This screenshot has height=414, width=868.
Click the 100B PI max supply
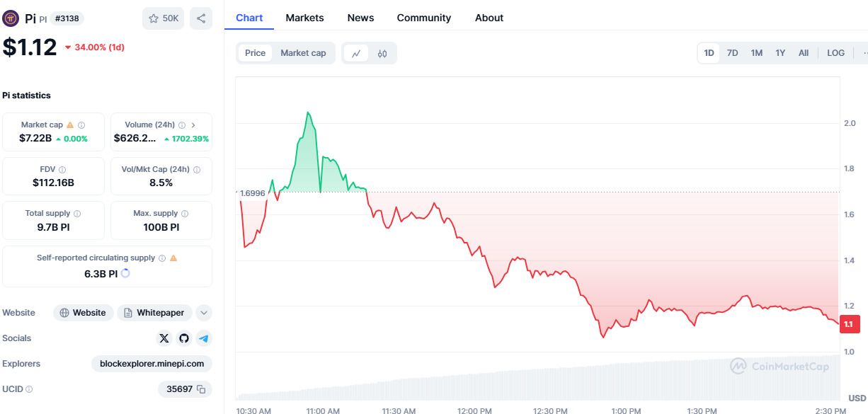161,227
